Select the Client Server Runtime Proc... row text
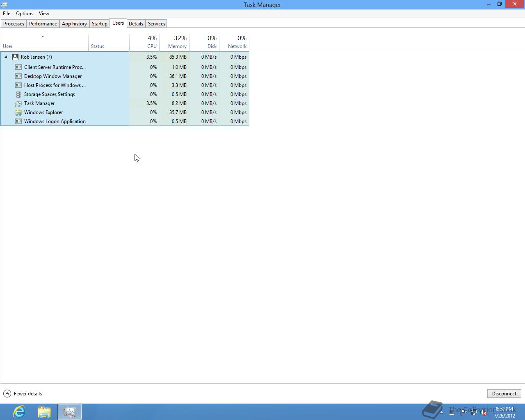 coord(55,67)
